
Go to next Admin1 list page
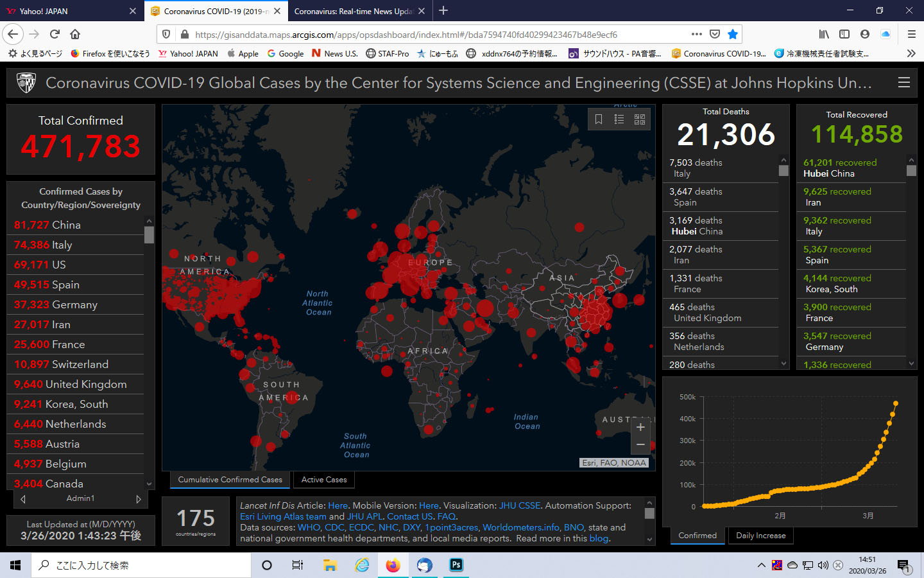click(139, 499)
